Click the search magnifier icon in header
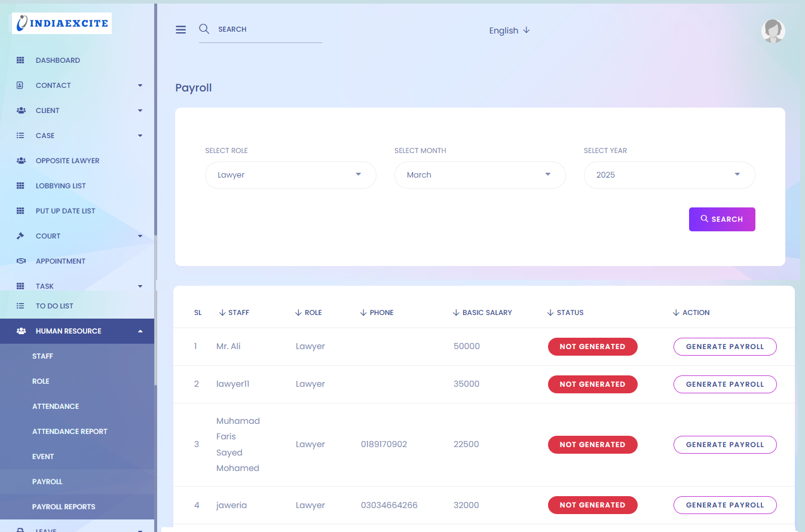The height and width of the screenshot is (532, 805). (204, 29)
